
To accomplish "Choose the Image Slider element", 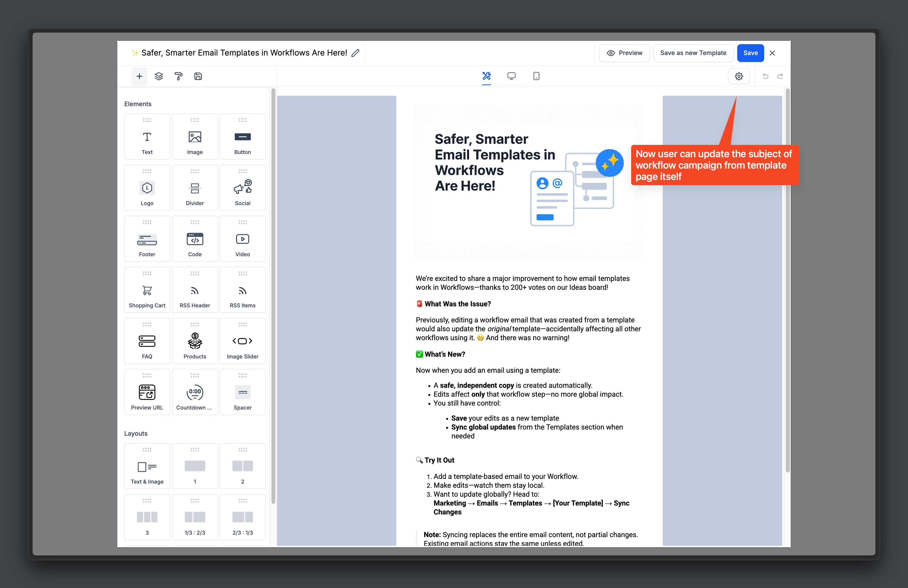I will click(x=243, y=341).
